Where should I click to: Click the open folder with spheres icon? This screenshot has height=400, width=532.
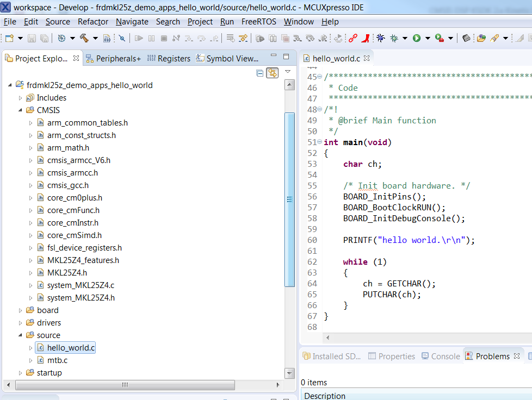pyautogui.click(x=481, y=38)
